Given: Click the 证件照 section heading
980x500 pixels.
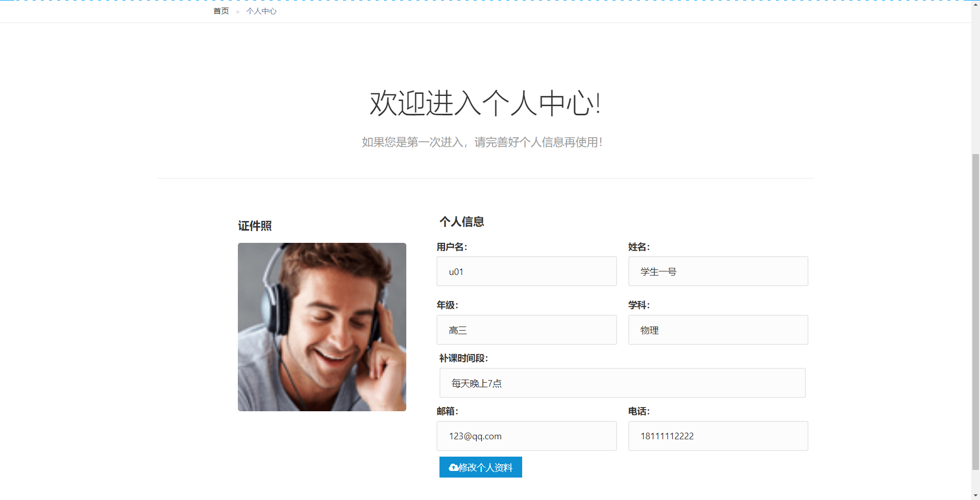Looking at the screenshot, I should (x=255, y=226).
